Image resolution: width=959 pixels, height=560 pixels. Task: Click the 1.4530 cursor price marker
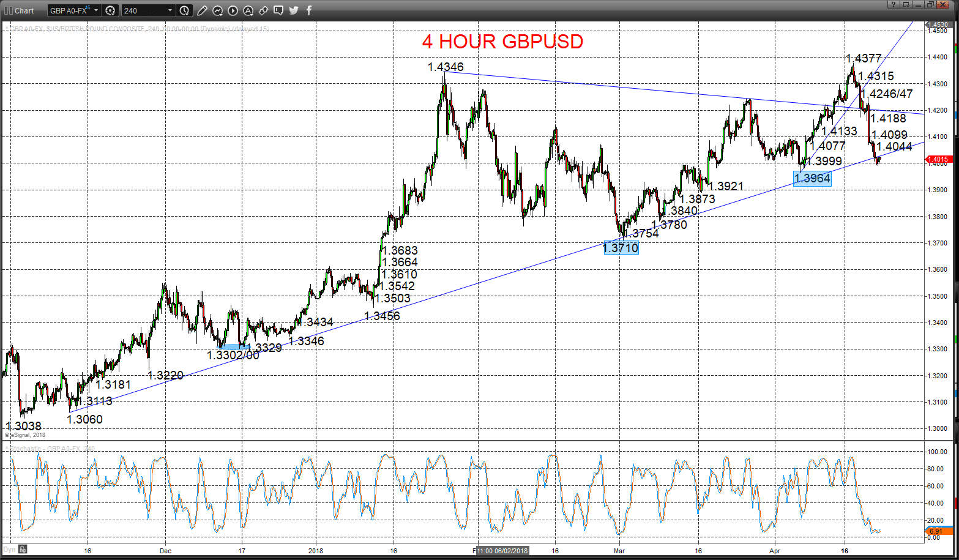(x=940, y=24)
